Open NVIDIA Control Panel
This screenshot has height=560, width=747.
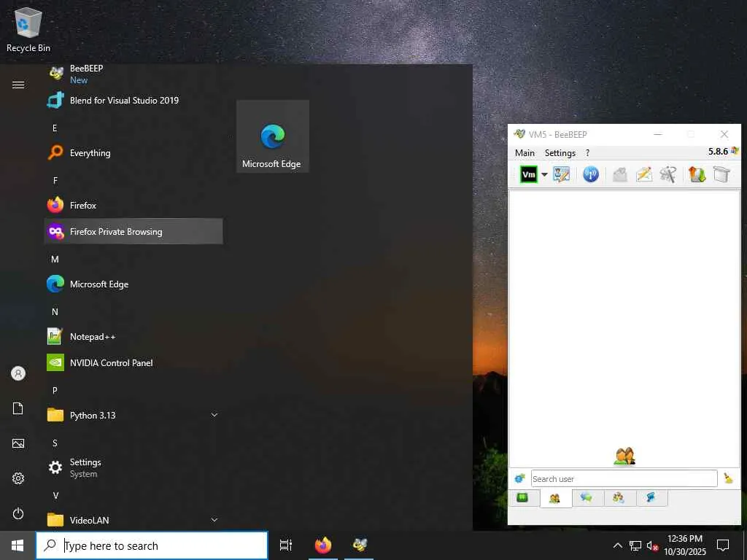pyautogui.click(x=133, y=363)
